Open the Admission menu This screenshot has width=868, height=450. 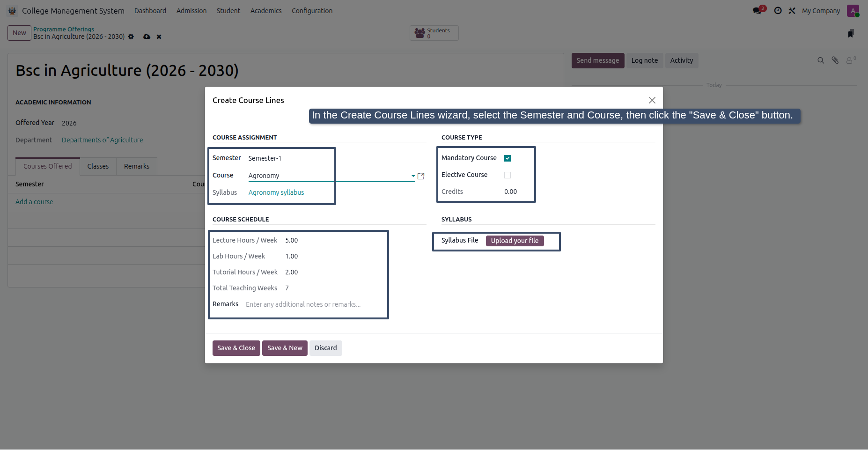point(191,11)
